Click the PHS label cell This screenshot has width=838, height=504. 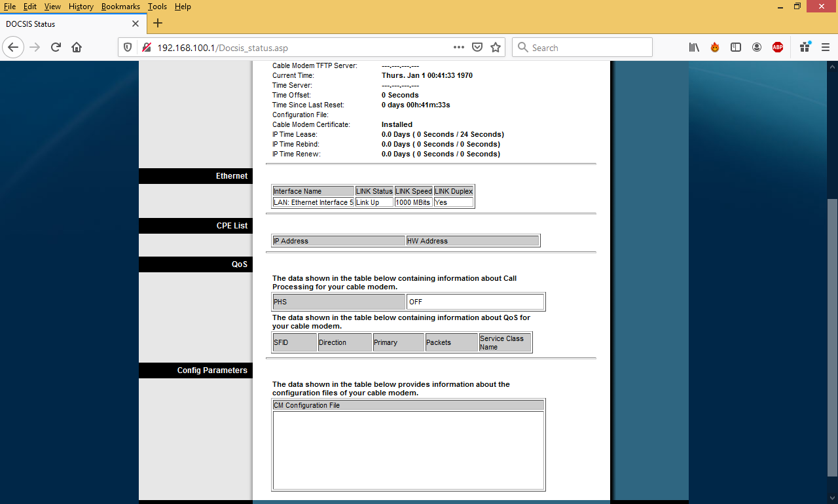tap(339, 302)
